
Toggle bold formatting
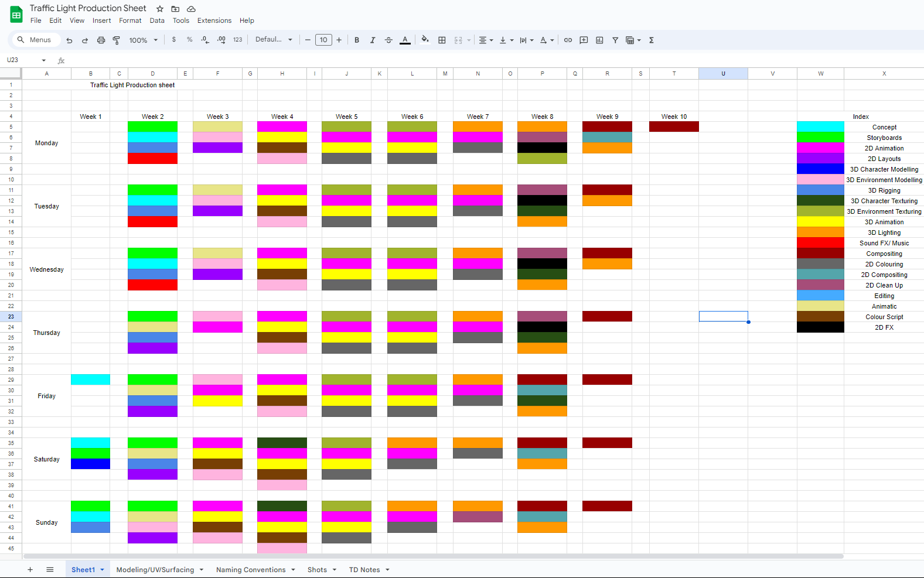click(357, 40)
